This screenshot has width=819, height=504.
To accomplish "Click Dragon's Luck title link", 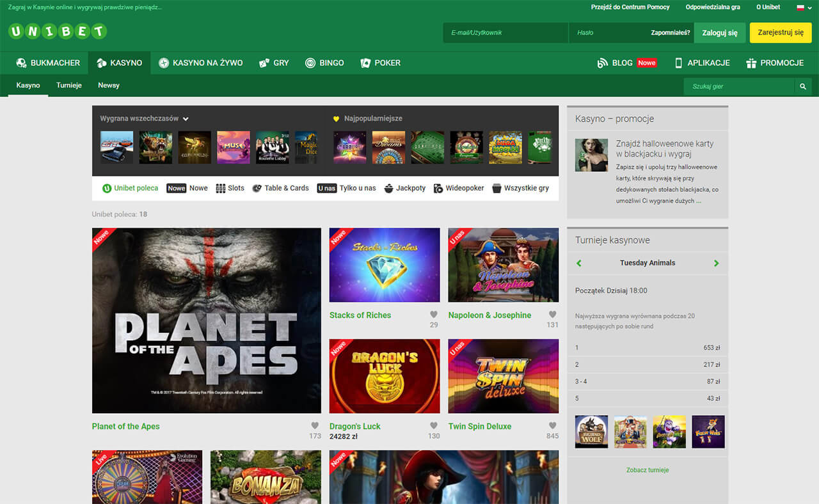I will 355,427.
